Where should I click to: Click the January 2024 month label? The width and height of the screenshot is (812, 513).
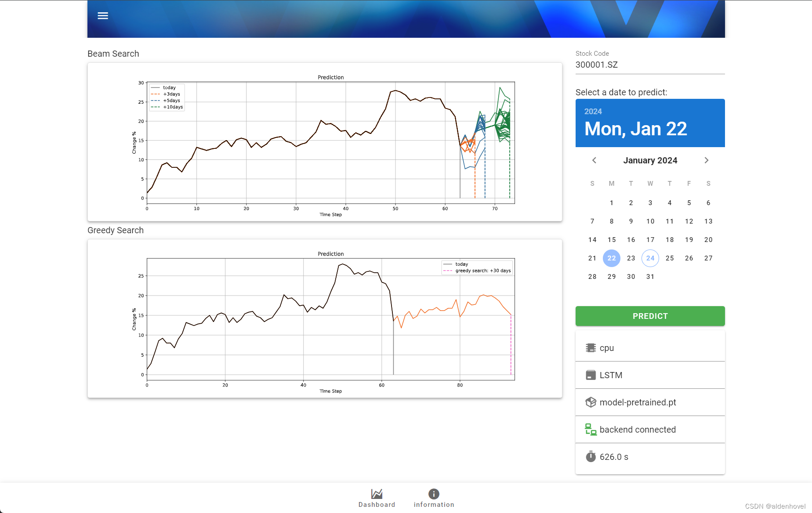pyautogui.click(x=650, y=160)
